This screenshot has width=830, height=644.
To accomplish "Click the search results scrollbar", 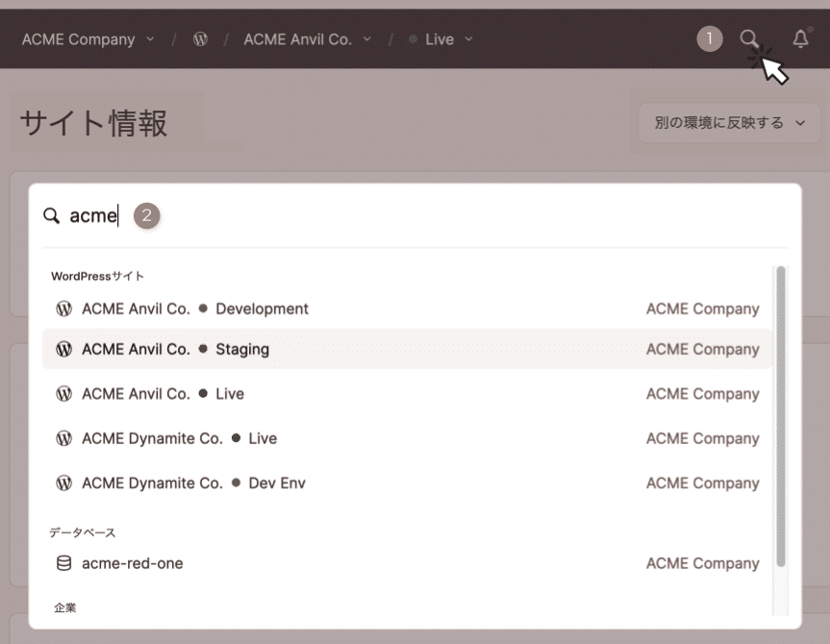I will click(781, 413).
